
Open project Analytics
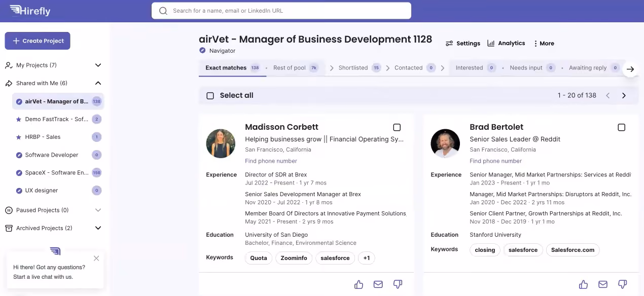pos(506,44)
